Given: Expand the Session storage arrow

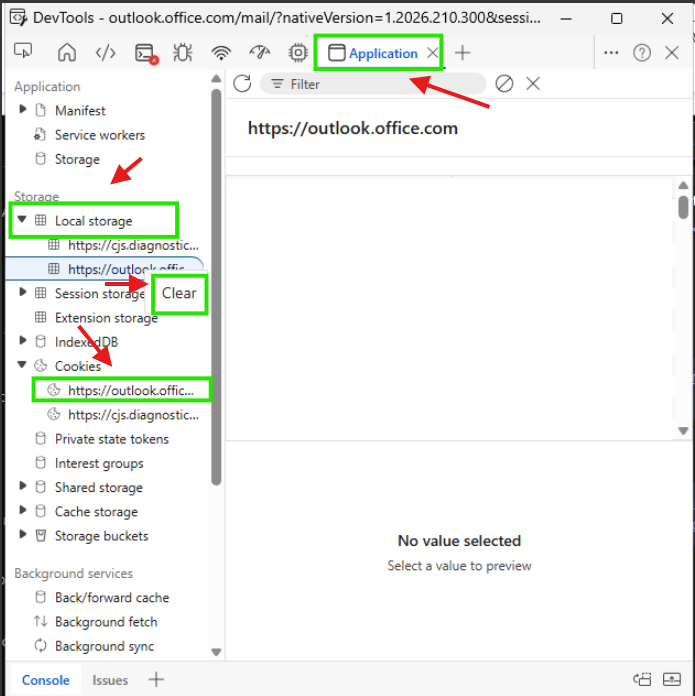Looking at the screenshot, I should 22,292.
